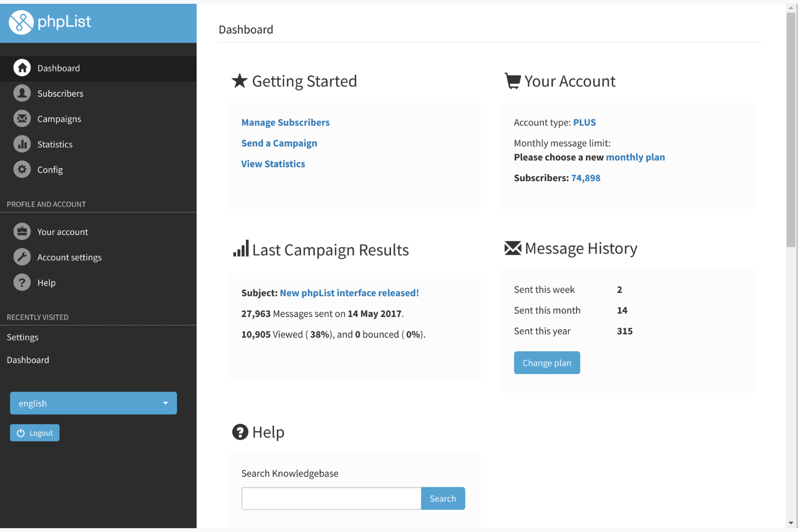Click the Help question mark sidebar icon
This screenshot has width=798, height=532.
(x=22, y=282)
